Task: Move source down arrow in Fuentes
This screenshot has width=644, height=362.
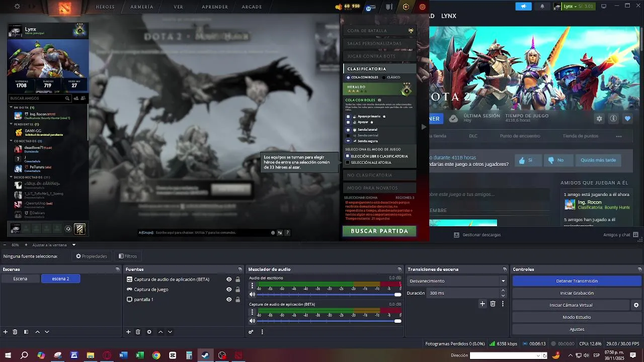Action: point(170,332)
